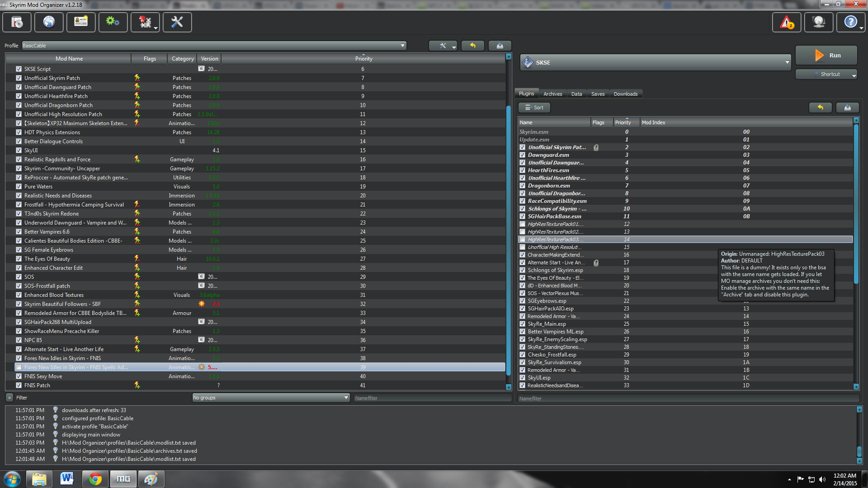Enable Fores New Idles FNIS Spells mod
Screen dimensions: 868x488
pyautogui.click(x=19, y=367)
